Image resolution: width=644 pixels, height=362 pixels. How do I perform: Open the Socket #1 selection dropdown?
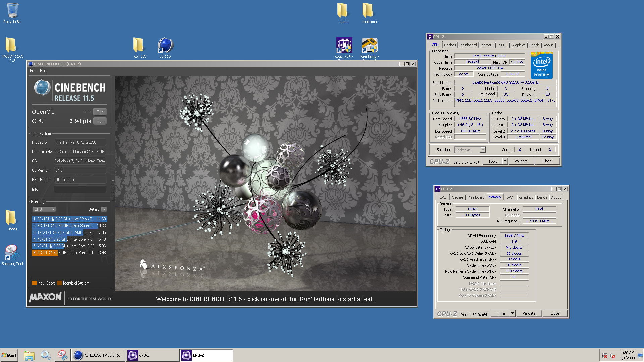click(470, 150)
